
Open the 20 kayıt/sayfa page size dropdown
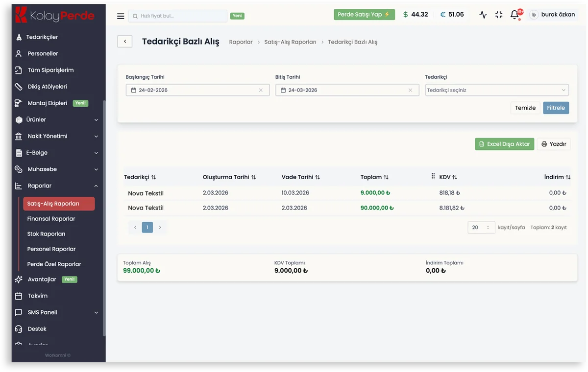coord(481,228)
